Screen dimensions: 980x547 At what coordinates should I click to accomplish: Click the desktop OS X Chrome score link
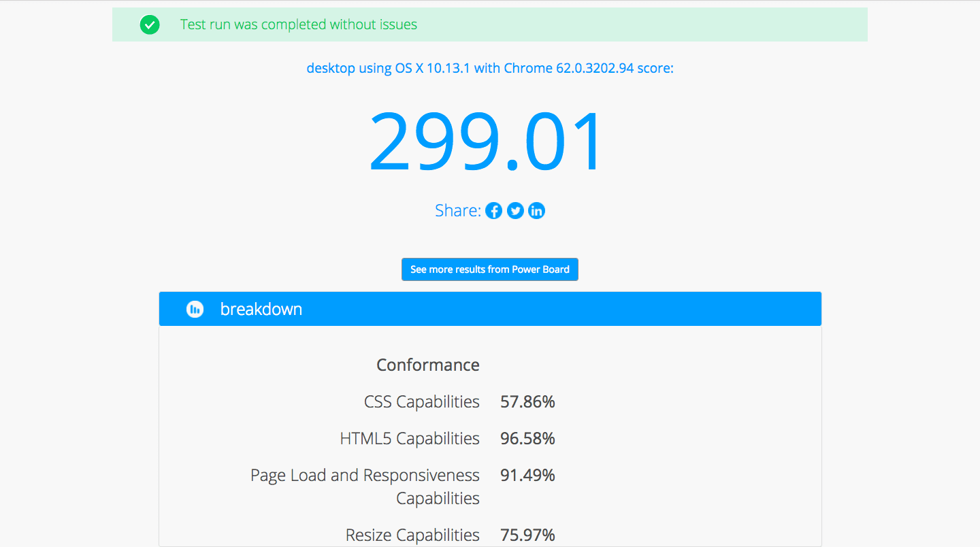(x=490, y=68)
